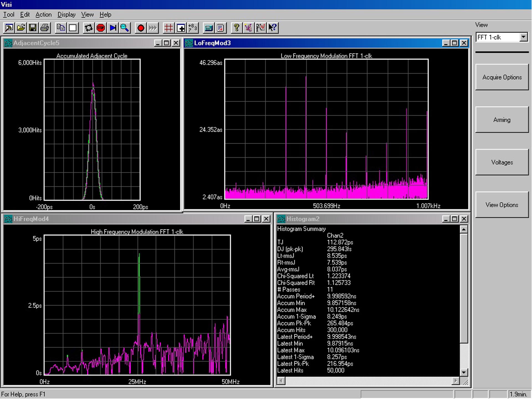The height and width of the screenshot is (399, 532).
Task: Click the blank white square toolbar icon
Action: click(x=73, y=28)
